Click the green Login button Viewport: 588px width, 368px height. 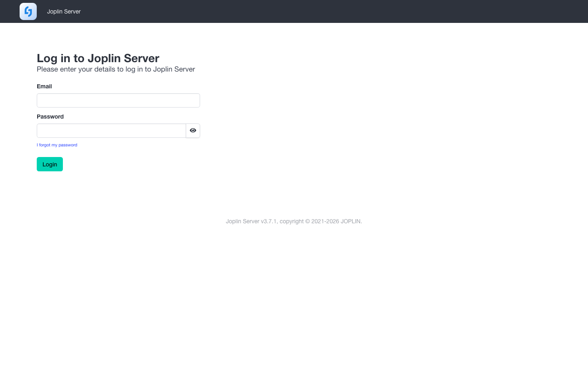pos(50,164)
